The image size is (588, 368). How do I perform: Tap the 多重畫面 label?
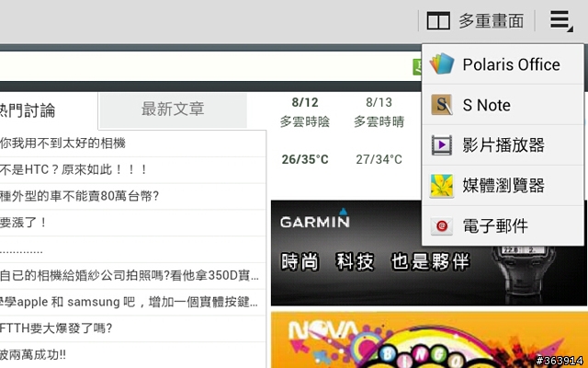point(492,20)
